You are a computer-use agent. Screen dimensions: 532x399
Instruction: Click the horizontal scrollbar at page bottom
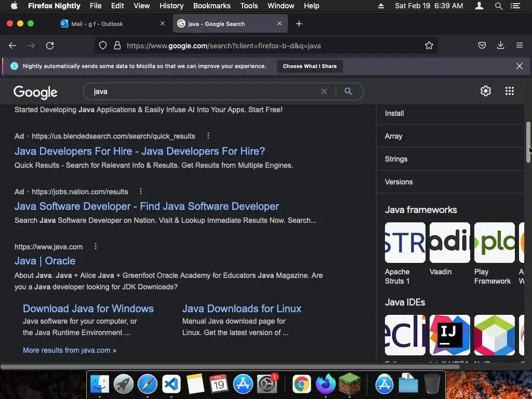230,367
